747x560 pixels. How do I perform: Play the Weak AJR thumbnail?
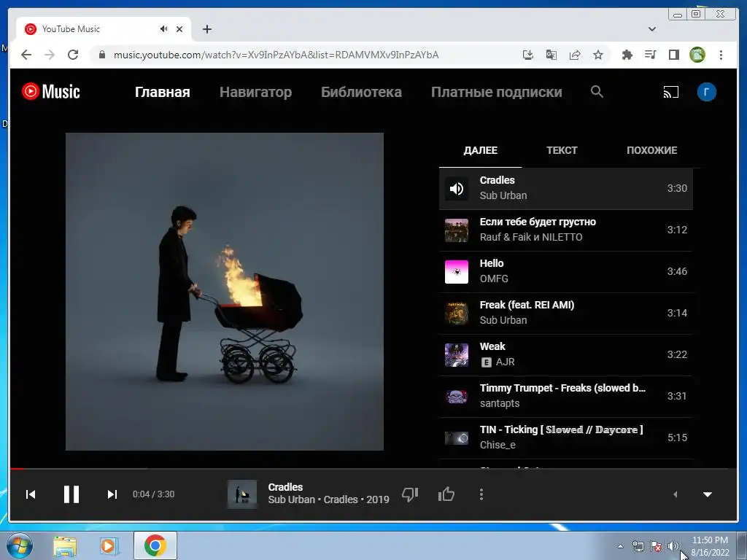(457, 355)
